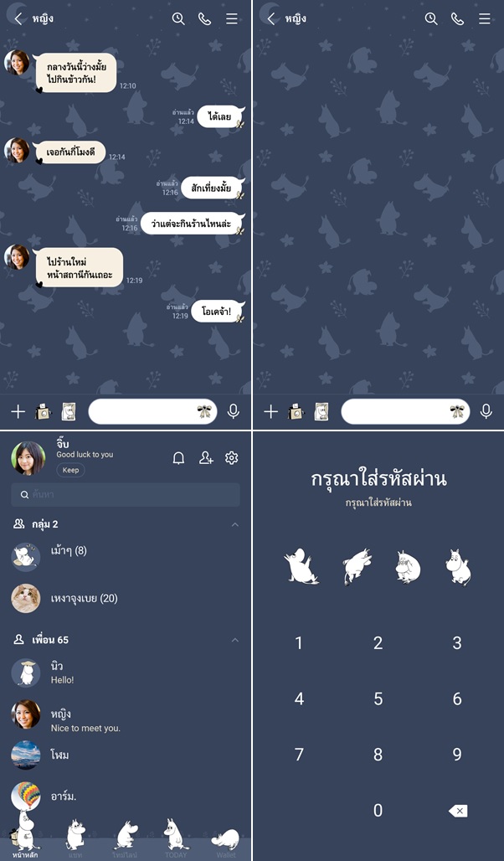Click the ค้นหา search field
The image size is (504, 861).
click(126, 494)
